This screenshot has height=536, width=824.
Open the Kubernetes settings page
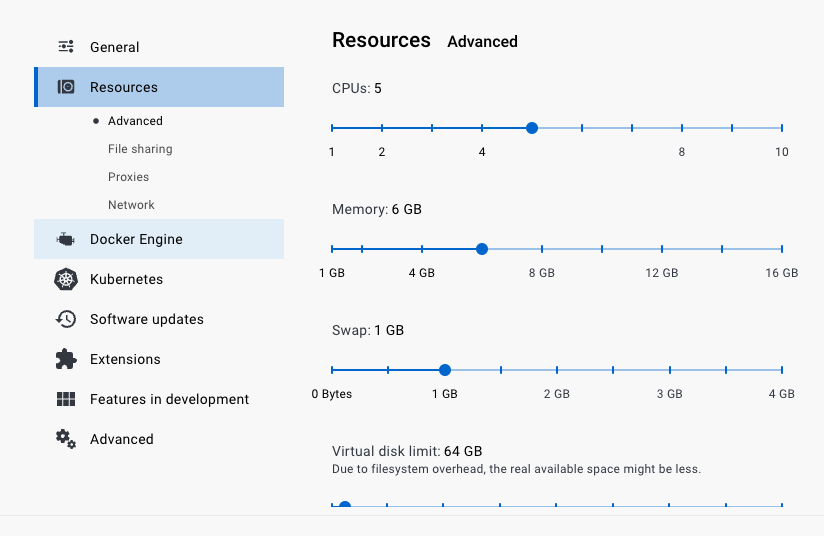pyautogui.click(x=126, y=280)
